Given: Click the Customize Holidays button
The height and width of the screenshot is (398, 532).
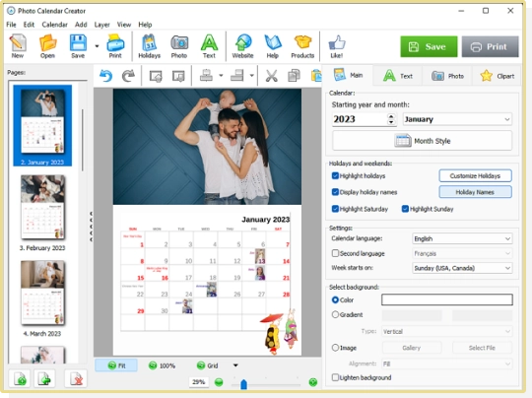Looking at the screenshot, I should pyautogui.click(x=475, y=175).
